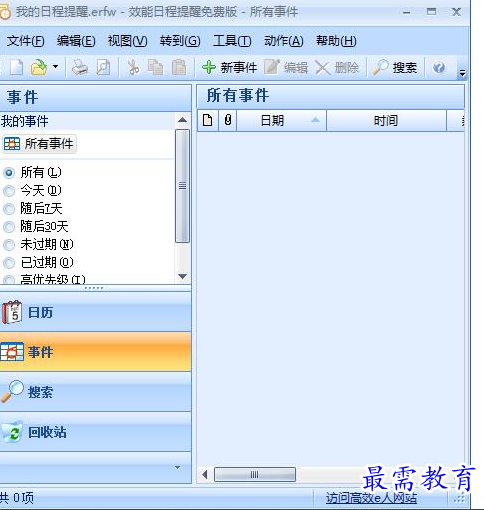Click the 搜索 toolbar button

click(x=395, y=68)
